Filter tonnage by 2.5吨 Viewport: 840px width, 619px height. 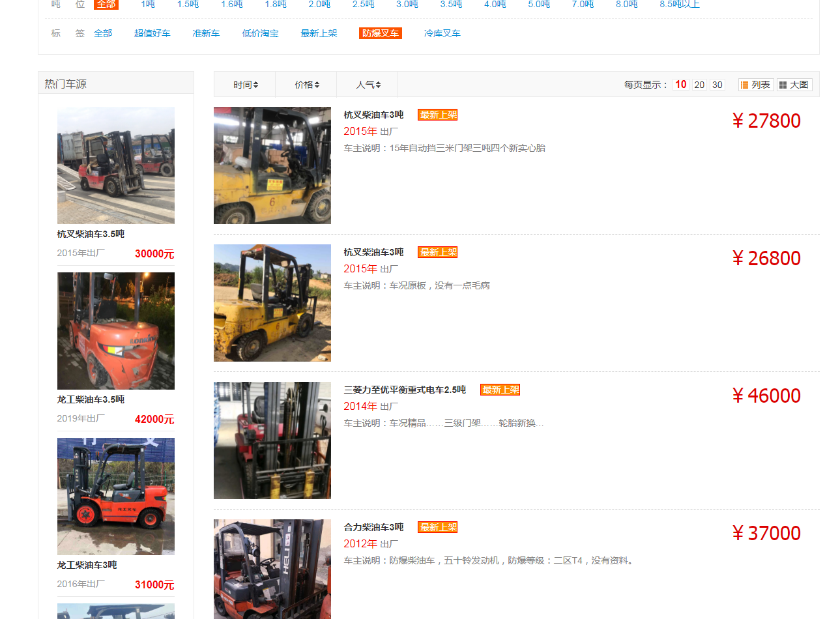coord(363,4)
